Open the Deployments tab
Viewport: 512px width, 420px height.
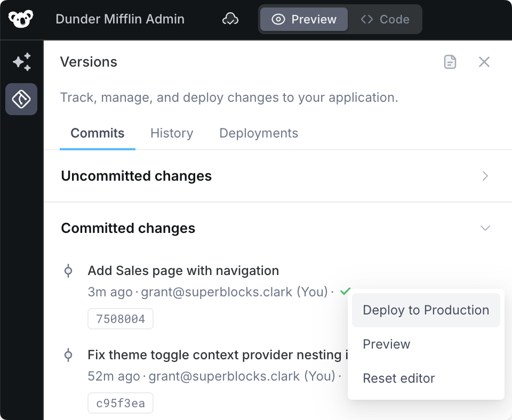259,133
